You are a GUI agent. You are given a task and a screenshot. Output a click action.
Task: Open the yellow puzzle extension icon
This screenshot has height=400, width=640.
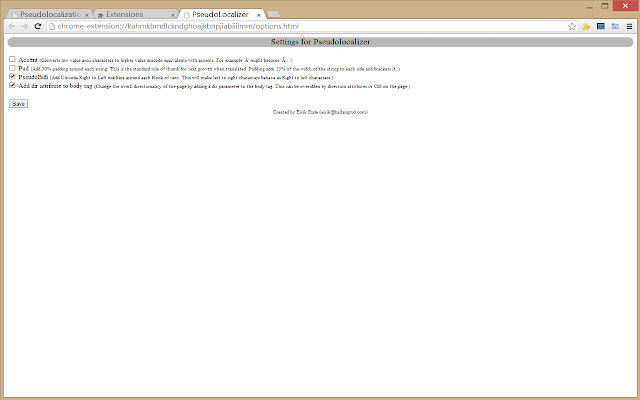586,27
